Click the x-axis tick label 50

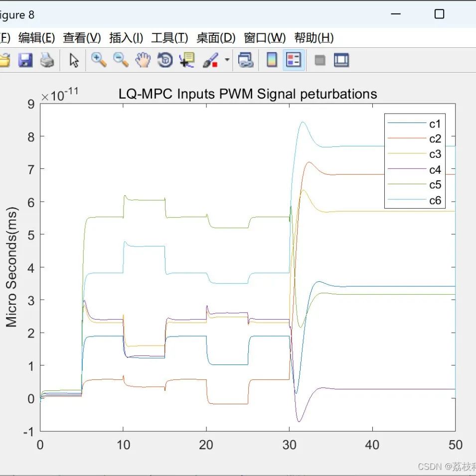coord(456,445)
